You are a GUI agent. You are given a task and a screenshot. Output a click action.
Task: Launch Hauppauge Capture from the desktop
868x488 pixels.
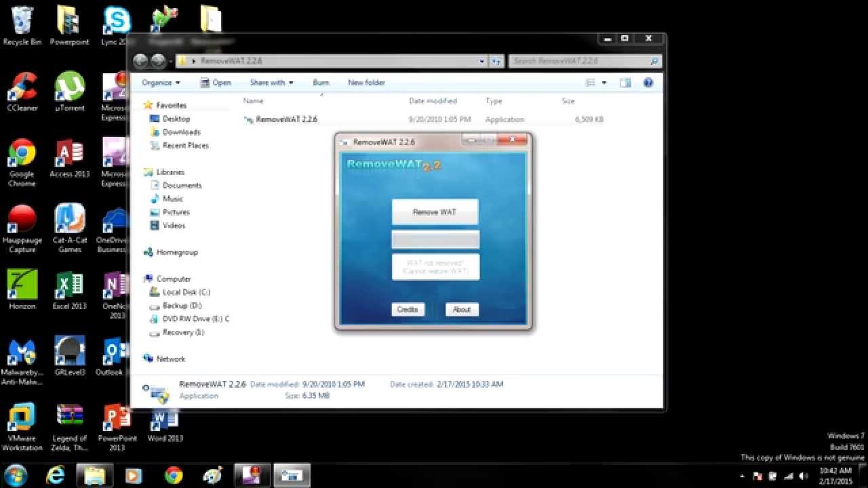coord(22,228)
